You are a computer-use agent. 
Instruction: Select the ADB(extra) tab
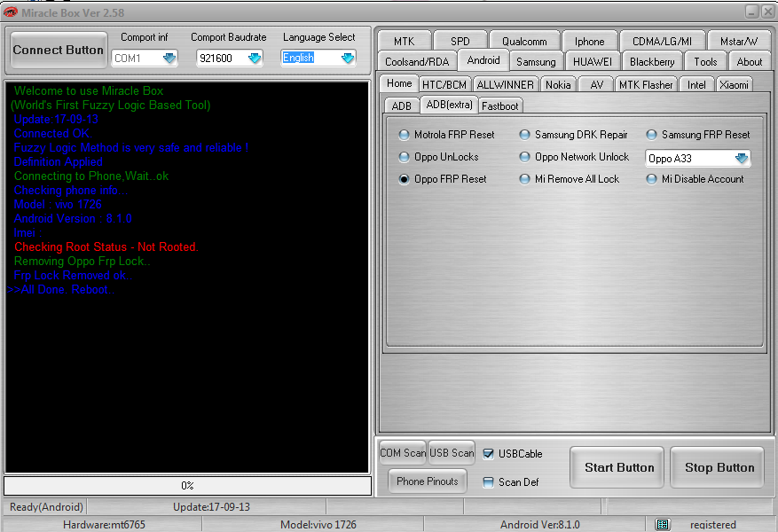(450, 105)
